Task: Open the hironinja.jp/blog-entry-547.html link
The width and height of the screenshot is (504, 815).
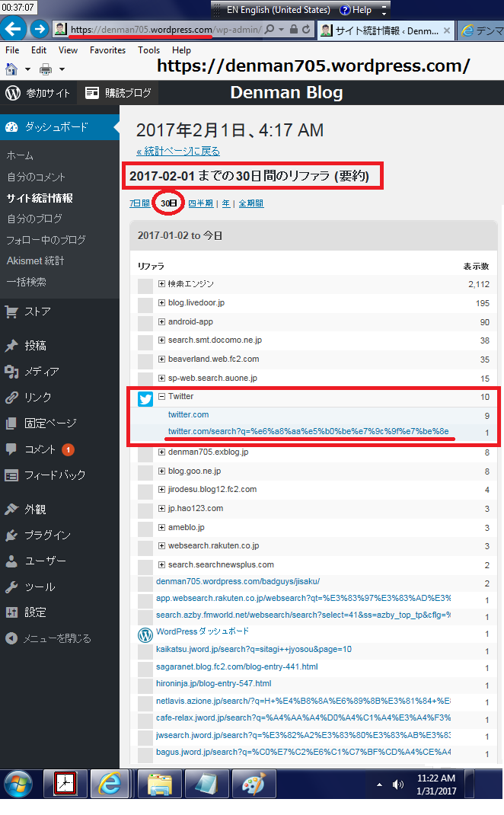Action: point(213,683)
